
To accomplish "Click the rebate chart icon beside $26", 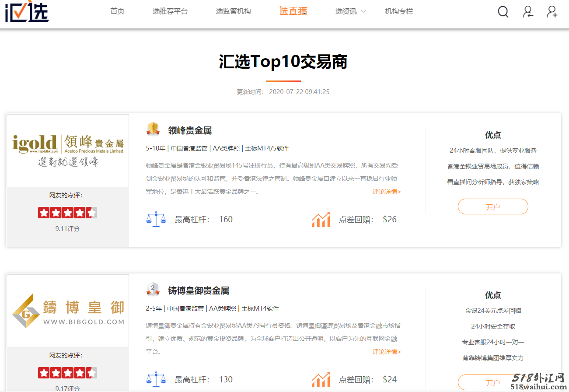I will click(321, 219).
